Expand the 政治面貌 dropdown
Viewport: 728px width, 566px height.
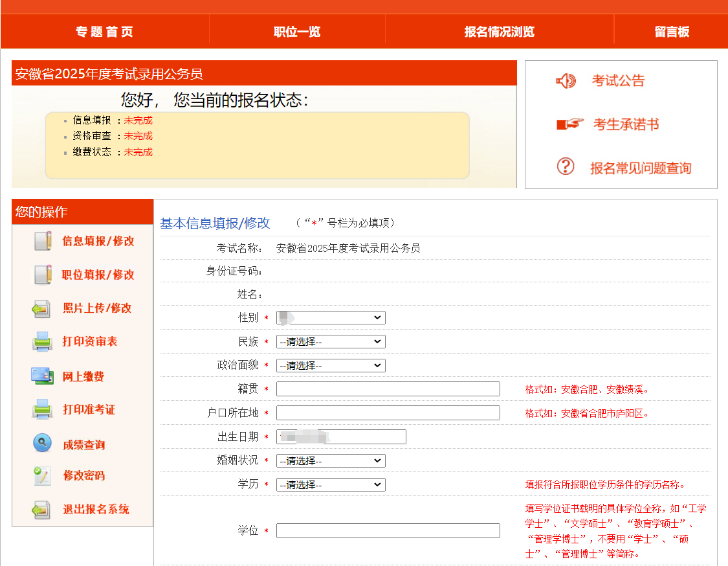pyautogui.click(x=331, y=366)
